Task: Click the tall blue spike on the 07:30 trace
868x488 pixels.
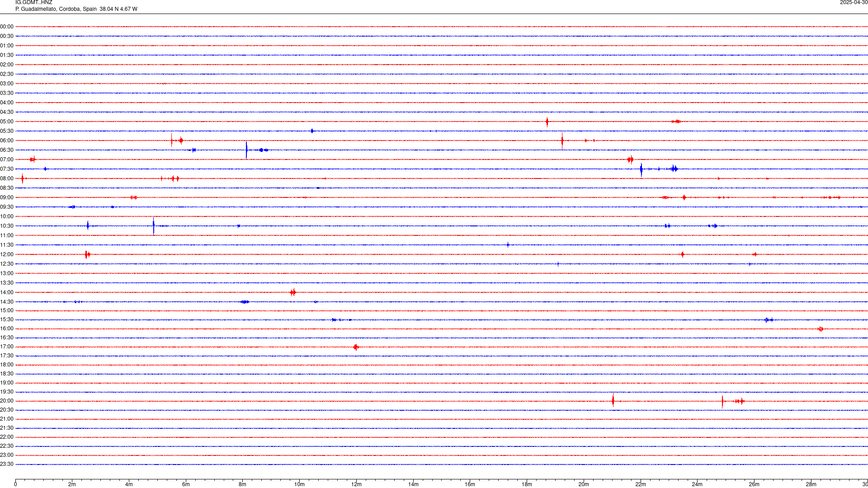Action: pos(641,169)
